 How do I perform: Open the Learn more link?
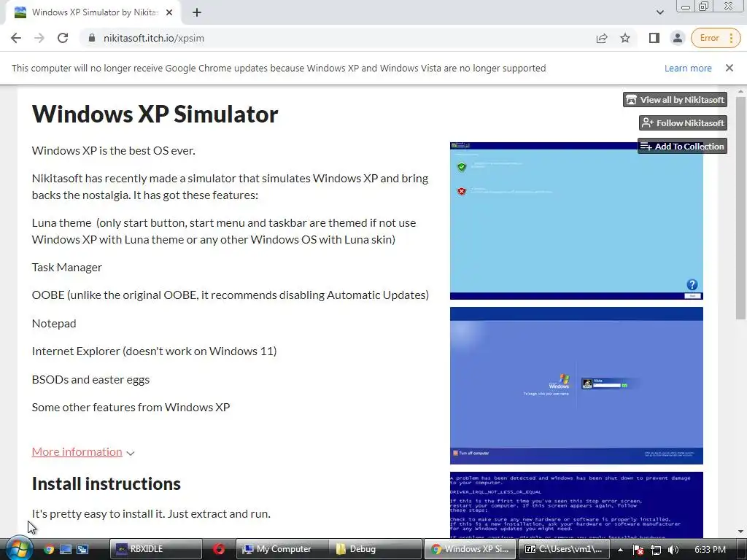688,68
